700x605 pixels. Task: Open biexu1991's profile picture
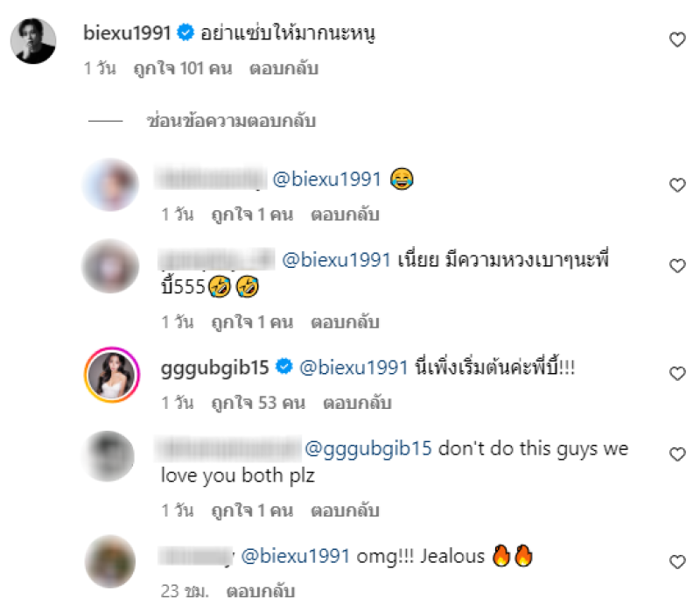(33, 41)
